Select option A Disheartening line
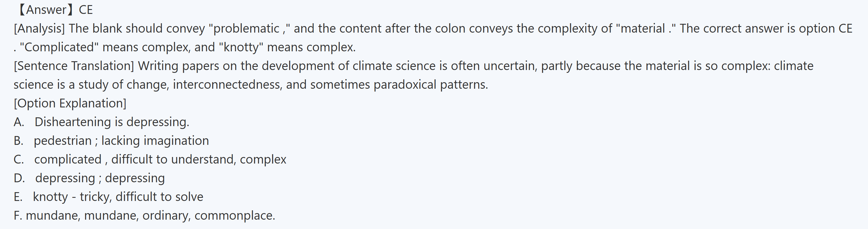 click(x=101, y=122)
